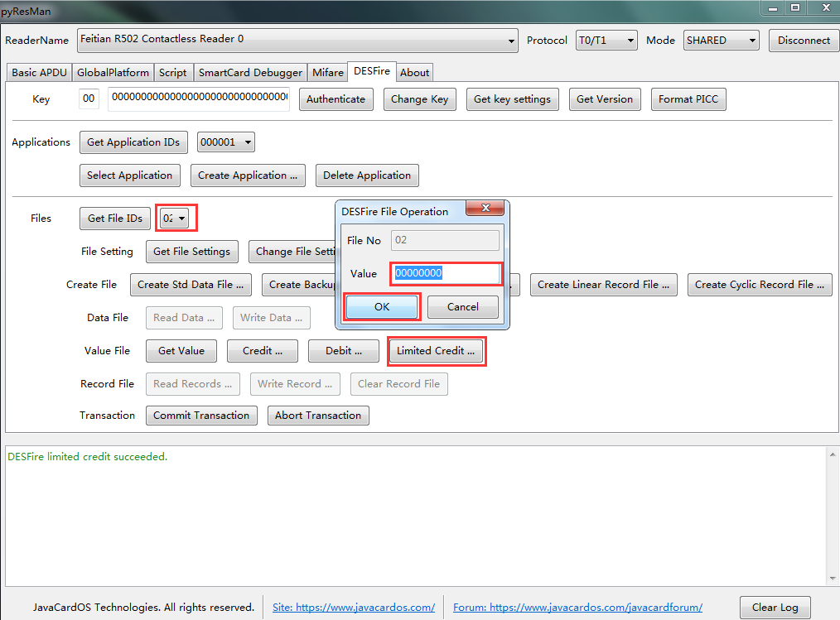Click the Credit button
Screen dimensions: 840x620
pos(263,351)
